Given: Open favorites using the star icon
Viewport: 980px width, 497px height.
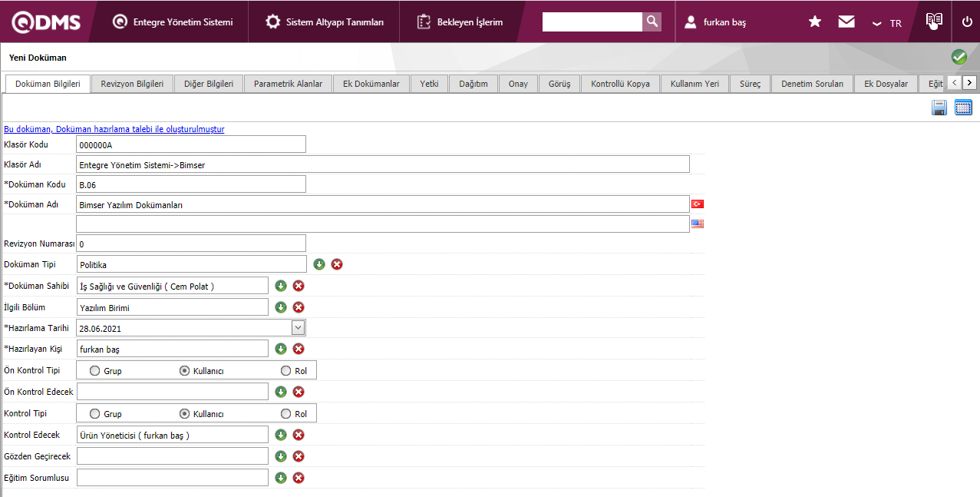Looking at the screenshot, I should tap(815, 22).
